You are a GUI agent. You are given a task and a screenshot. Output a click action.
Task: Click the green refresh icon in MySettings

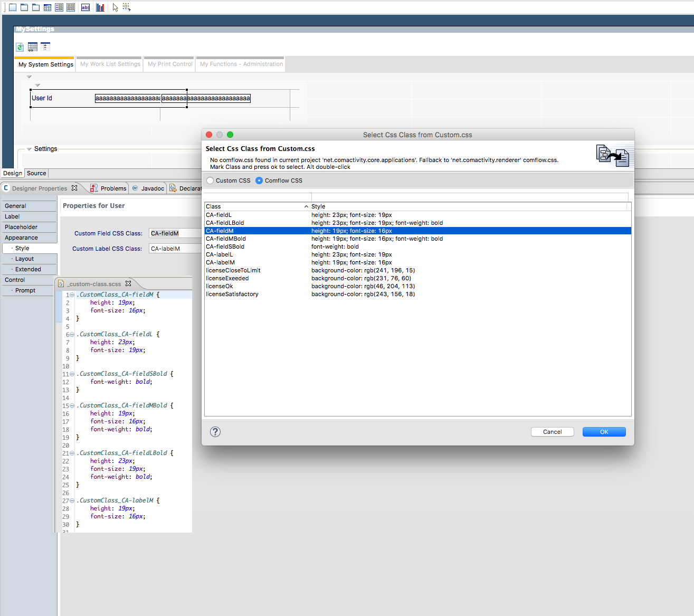pyautogui.click(x=20, y=47)
